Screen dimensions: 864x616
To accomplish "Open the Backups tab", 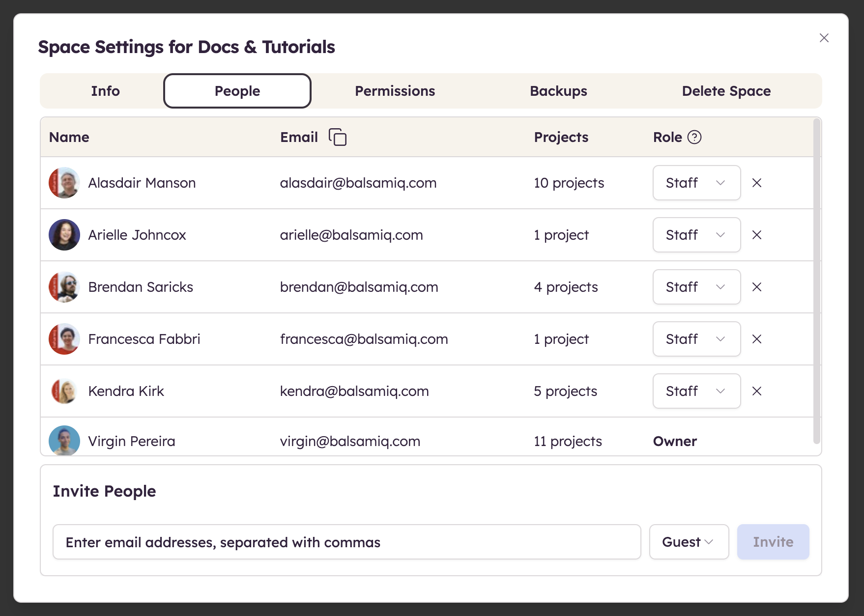I will (558, 91).
